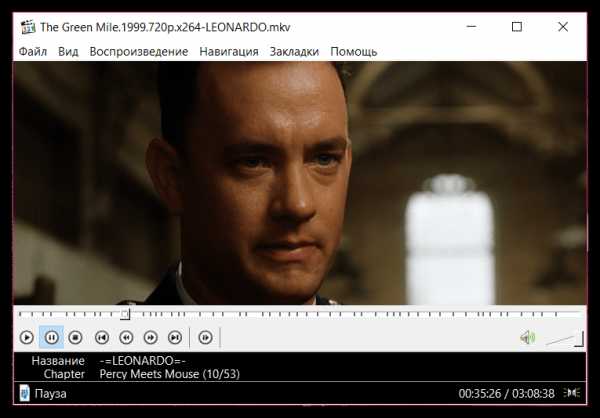
Task: Decrease playback speed button
Action: click(126, 338)
